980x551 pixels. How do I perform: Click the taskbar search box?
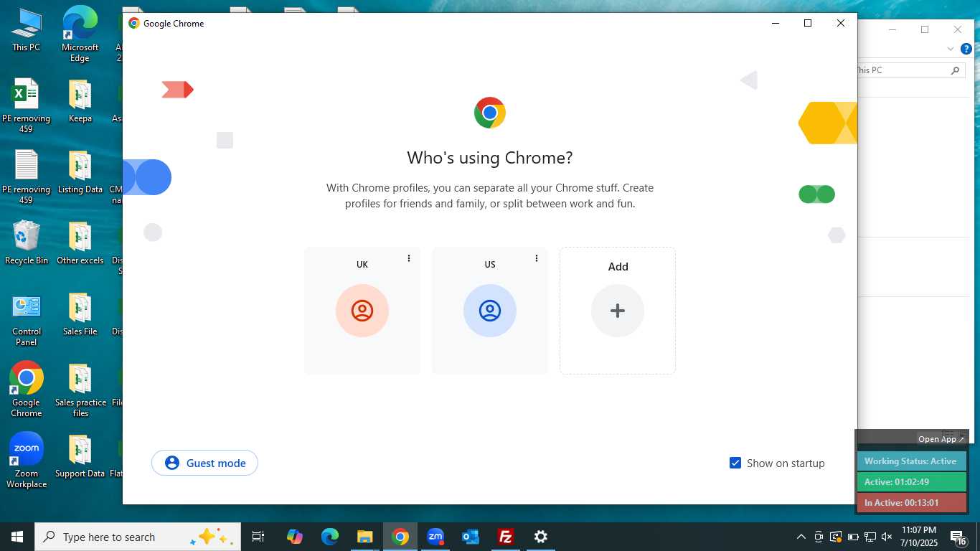[x=138, y=537]
